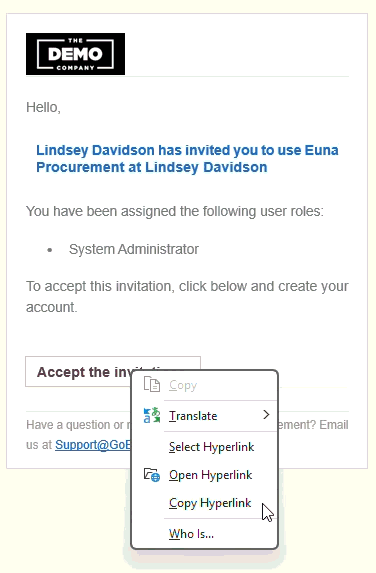This screenshot has height=573, width=376.
Task: Choose the greyed Copy menu entry
Action: point(183,385)
